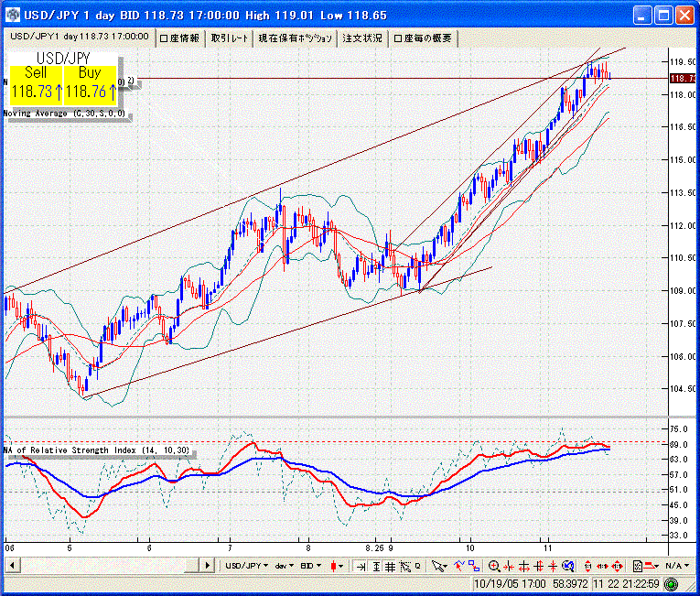Click the scroll left arrow button
Viewport: 700px width, 596px height.
pos(13,565)
